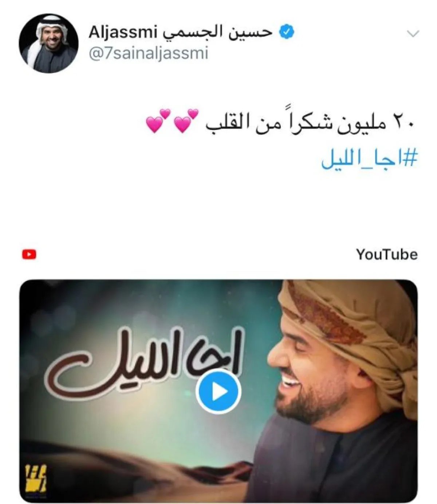
Task: Open Hussain Aljassmi's profile avatar
Action: coord(48,43)
